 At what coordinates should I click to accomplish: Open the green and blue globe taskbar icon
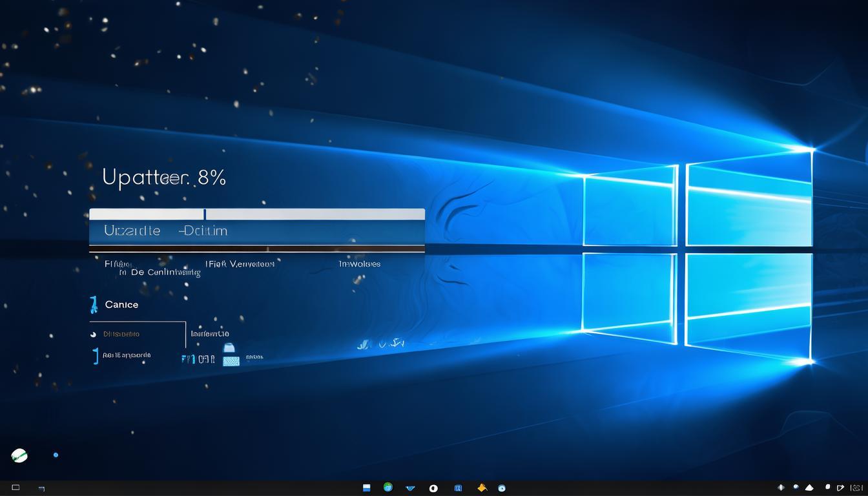coord(387,487)
